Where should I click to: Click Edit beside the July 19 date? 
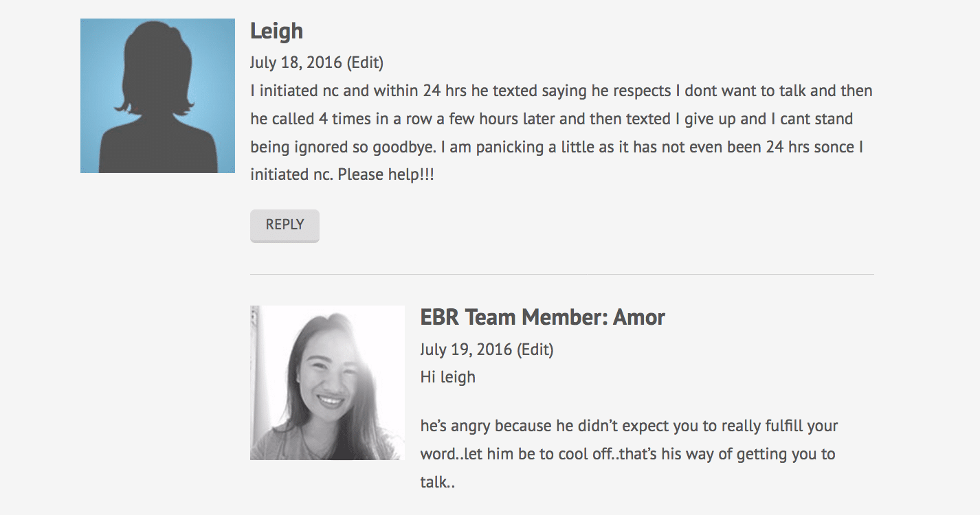(535, 350)
